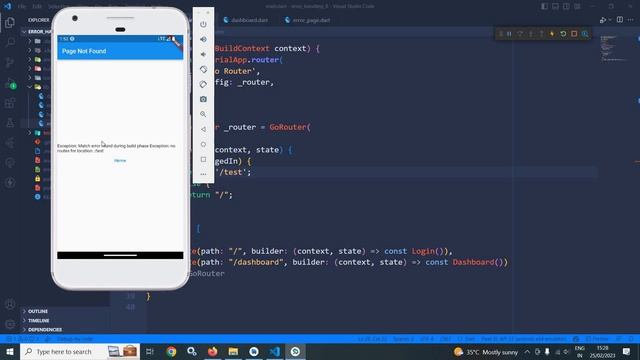The image size is (640, 360).
Task: Open the run/debug dropdown arrow beside the run icon
Action: point(610,20)
